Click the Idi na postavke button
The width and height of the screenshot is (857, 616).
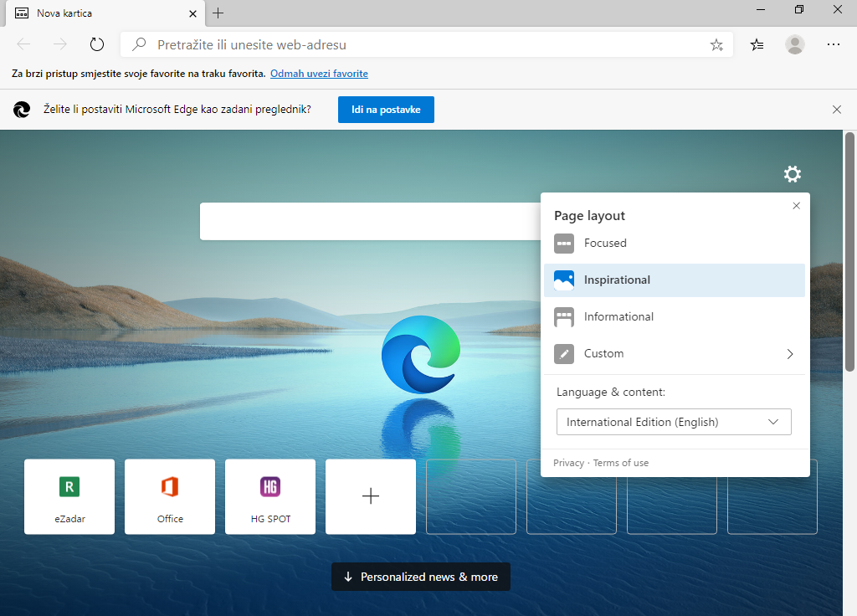(386, 110)
